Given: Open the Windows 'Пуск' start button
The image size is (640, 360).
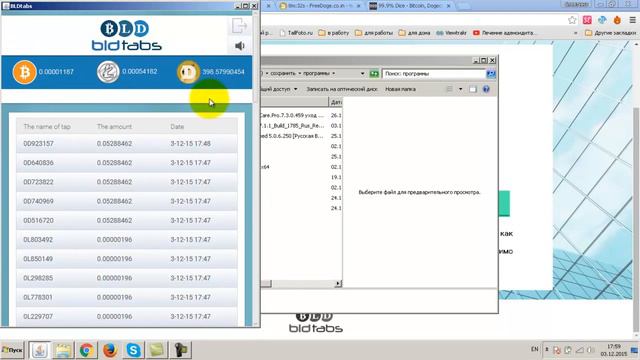Looking at the screenshot, I should point(12,350).
